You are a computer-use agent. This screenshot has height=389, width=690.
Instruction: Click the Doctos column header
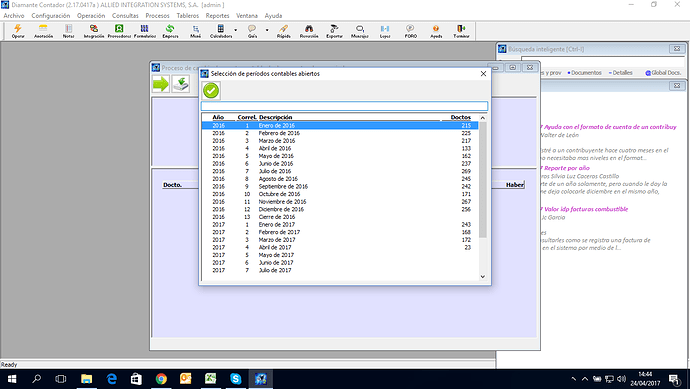tap(461, 117)
